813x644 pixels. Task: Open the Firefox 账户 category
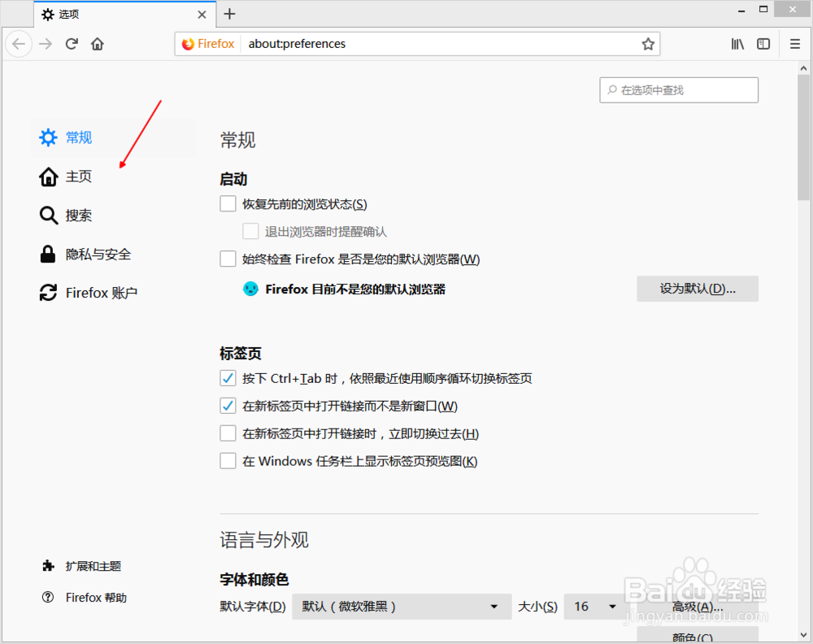click(113, 293)
